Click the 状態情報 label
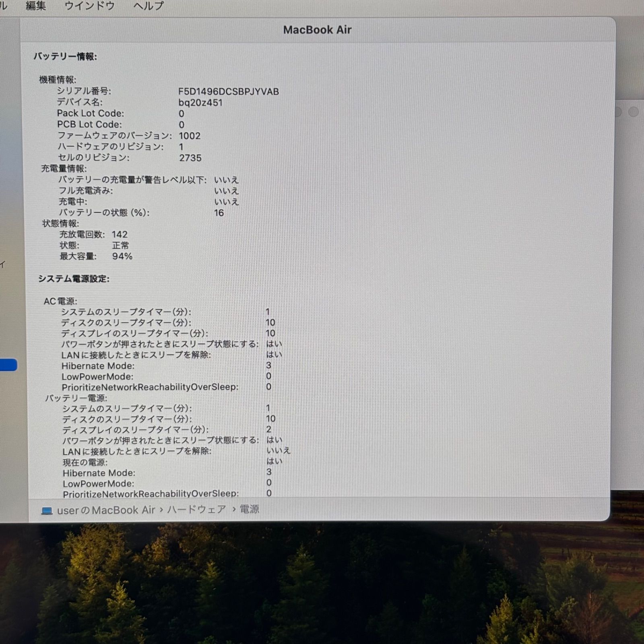This screenshot has width=644, height=644. pos(61,223)
